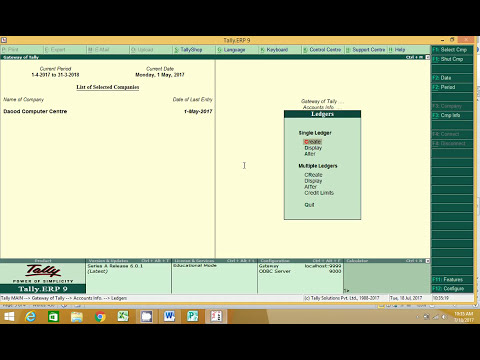Click the volume tray icon

click(444, 317)
